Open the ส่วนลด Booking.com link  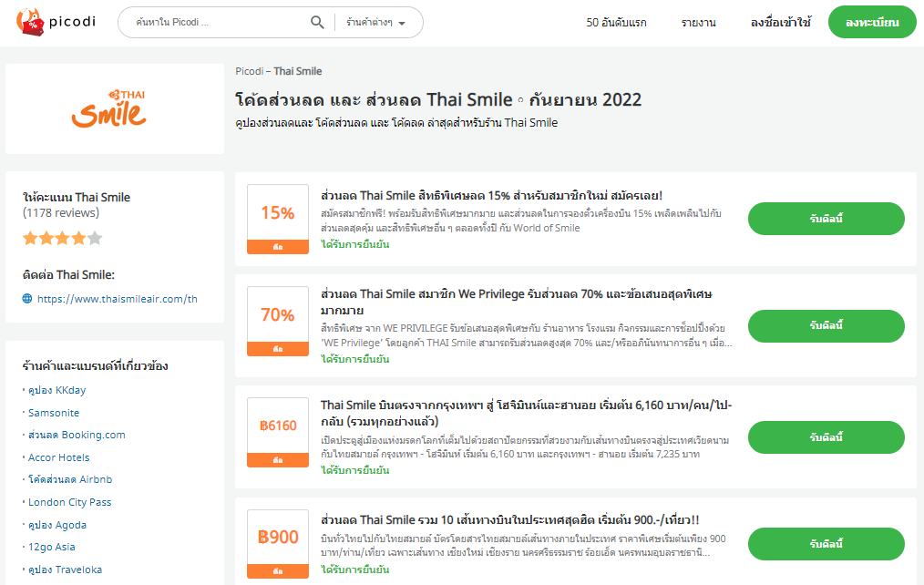click(x=77, y=435)
